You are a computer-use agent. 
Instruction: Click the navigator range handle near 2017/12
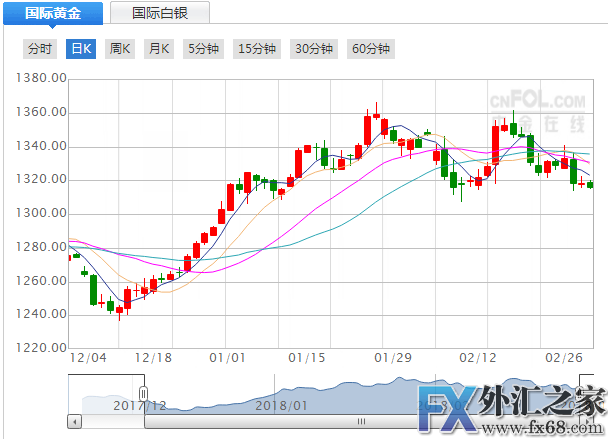coord(143,393)
